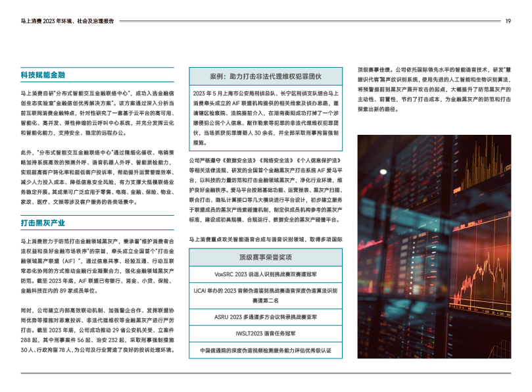Image resolution: width=532 pixels, height=392 pixels.
Task: Click the text paragraph above the trading photo
Action: click(433, 89)
